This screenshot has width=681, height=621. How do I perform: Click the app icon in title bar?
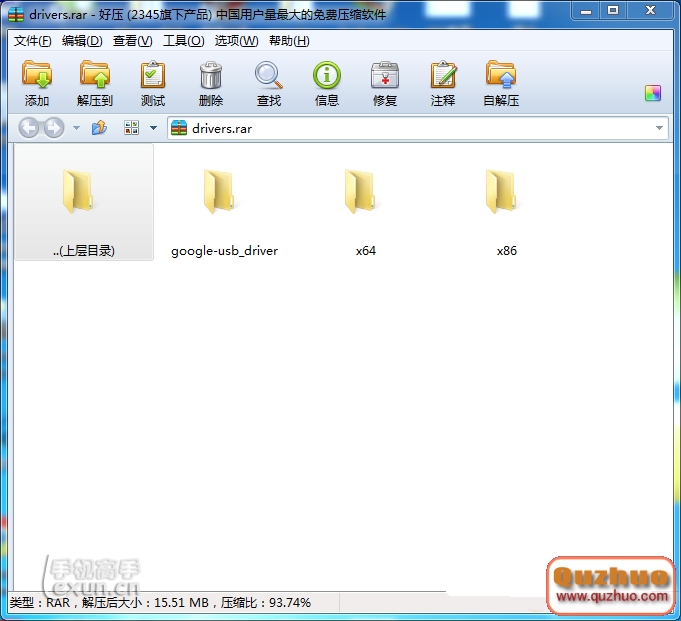16,14
